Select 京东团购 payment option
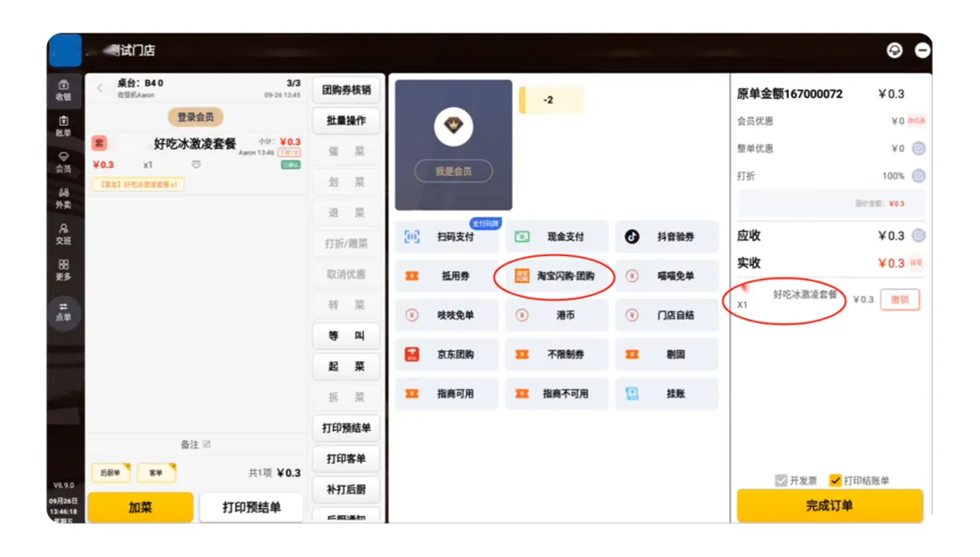Image resolution: width=980 pixels, height=557 pixels. click(x=446, y=355)
